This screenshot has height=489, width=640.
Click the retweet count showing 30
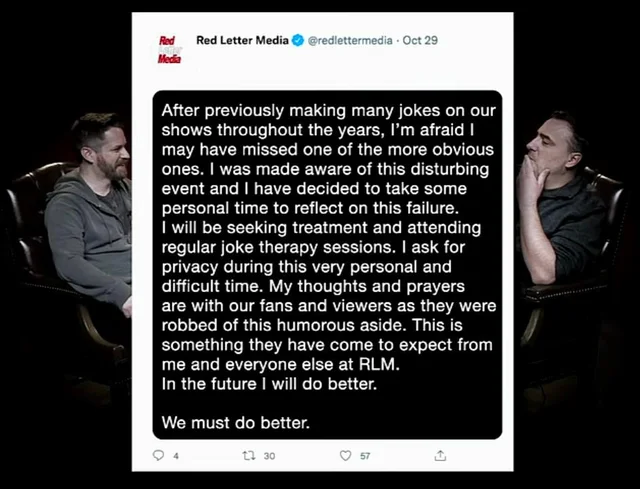269,456
